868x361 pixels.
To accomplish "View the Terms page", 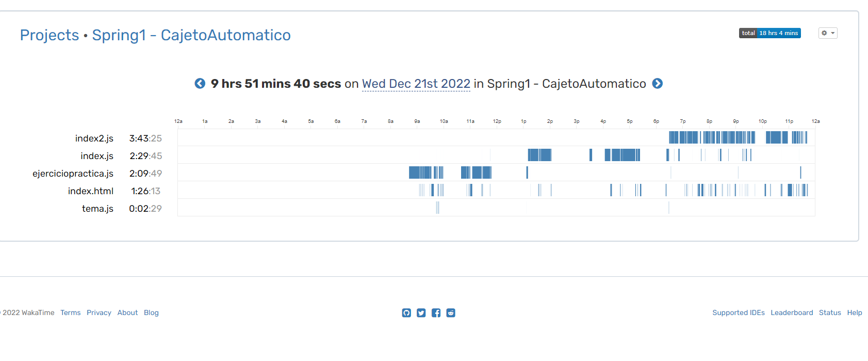I will click(70, 312).
